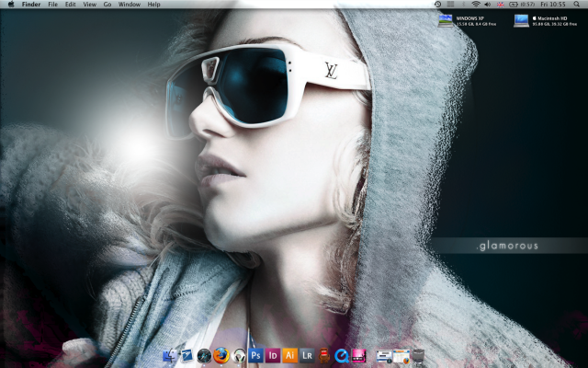This screenshot has height=368, width=588.
Task: Open the Time Machine menu bar icon
Action: click(437, 4)
